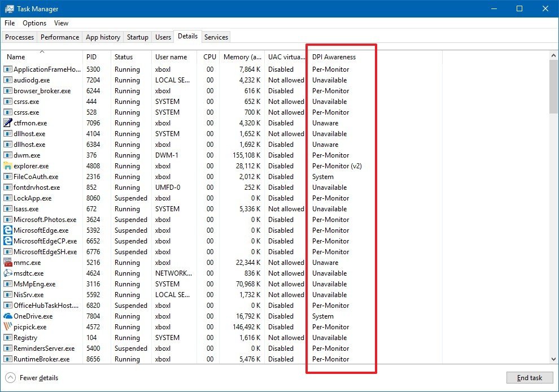559x392 pixels.
Task: Click the FileCoAuth.exe process icon
Action: 7,177
